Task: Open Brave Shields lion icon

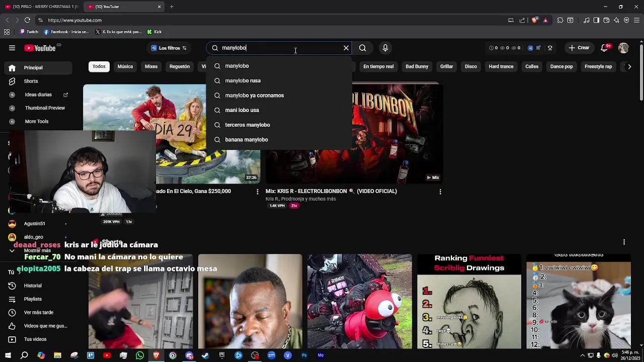Action: tap(535, 20)
